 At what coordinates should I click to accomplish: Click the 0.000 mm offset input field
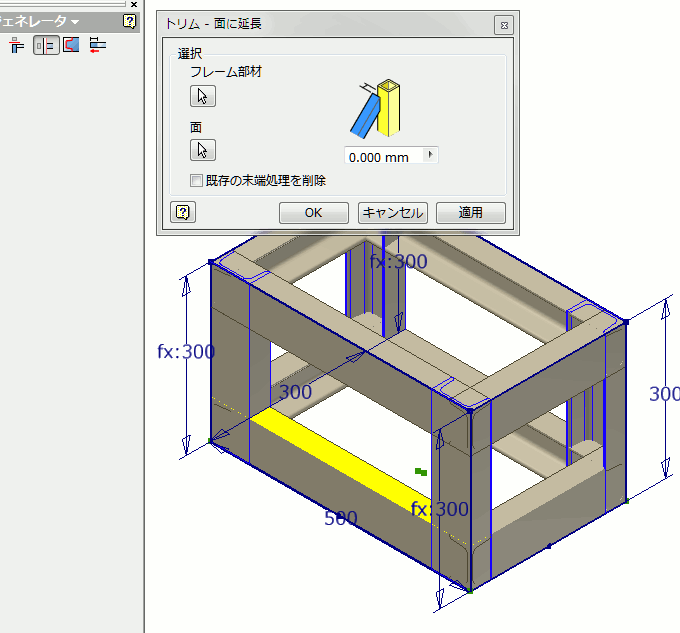384,157
